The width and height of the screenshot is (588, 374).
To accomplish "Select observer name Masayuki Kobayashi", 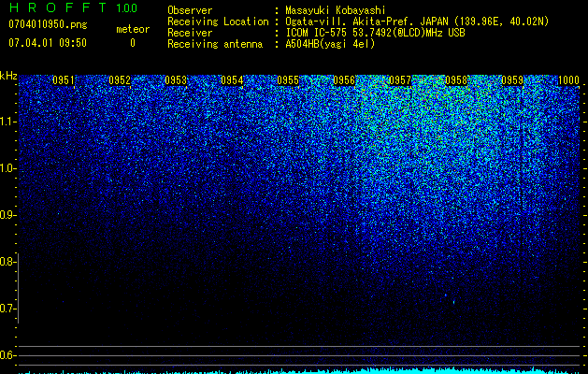I will tap(336, 10).
